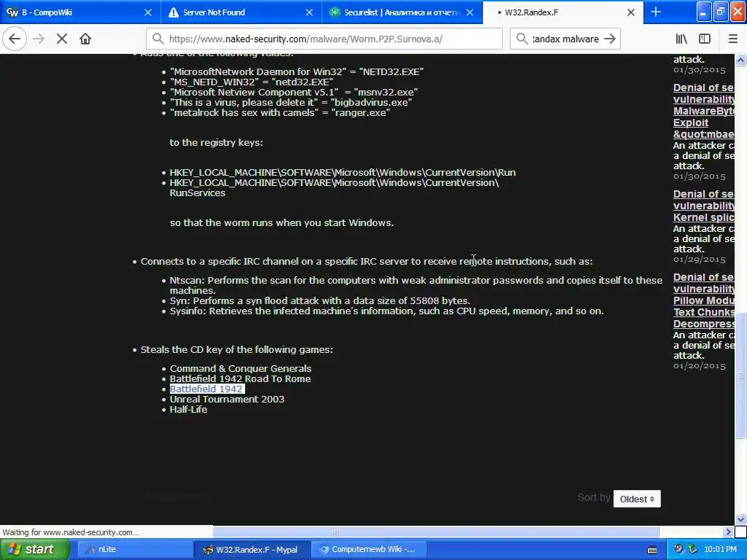This screenshot has width=747, height=560.
Task: Click the 'Sysinfo:' instruction line
Action: pos(387,311)
